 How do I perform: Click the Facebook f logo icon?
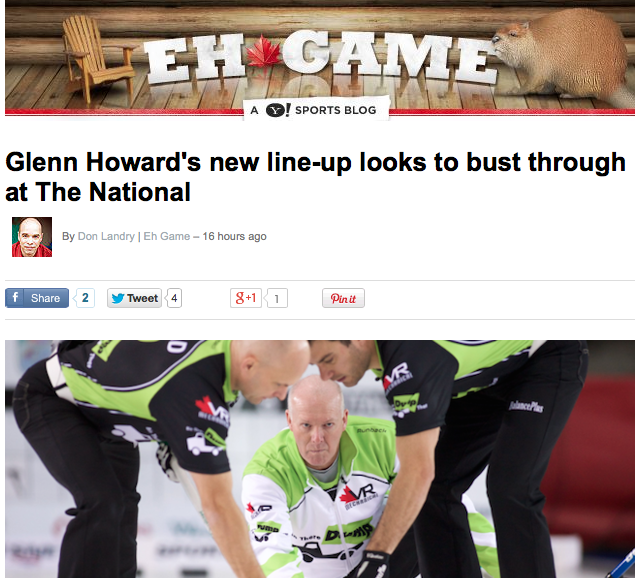pos(15,298)
